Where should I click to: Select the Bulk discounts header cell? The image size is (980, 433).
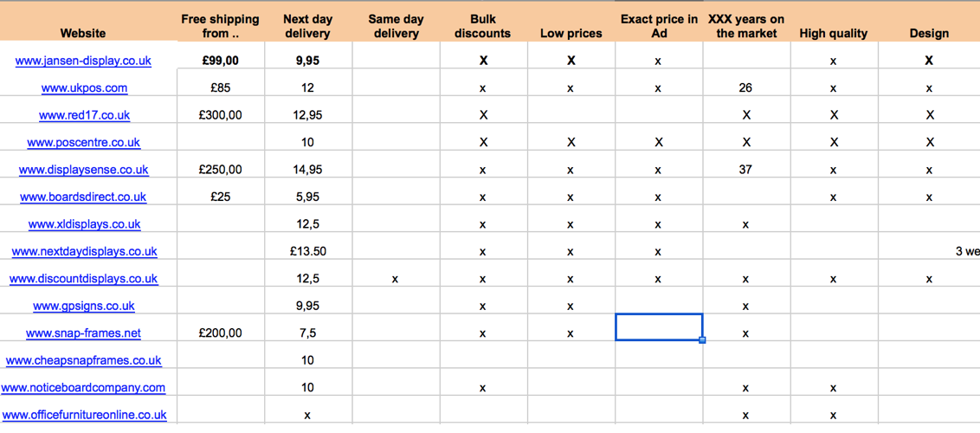tap(483, 26)
